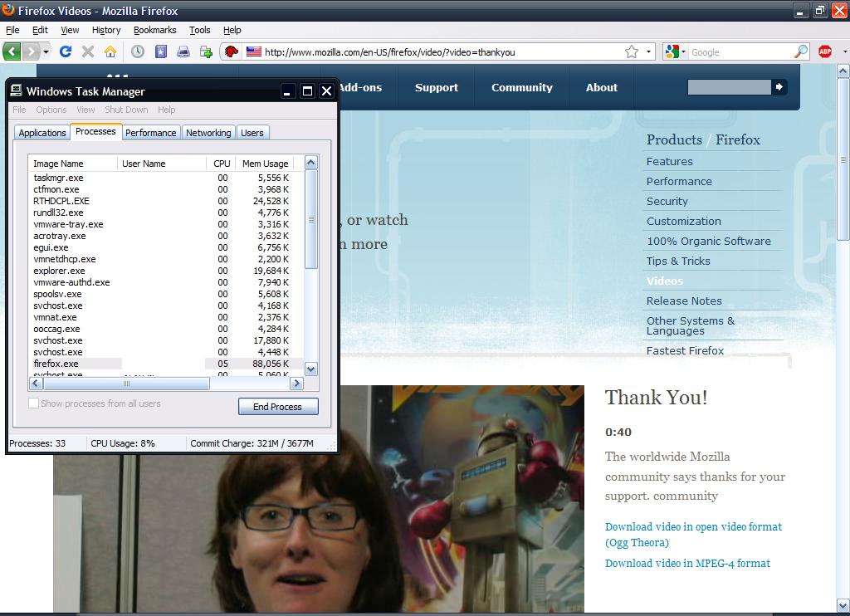
Task: Sort by Mem Usage column header
Action: pyautogui.click(x=265, y=164)
